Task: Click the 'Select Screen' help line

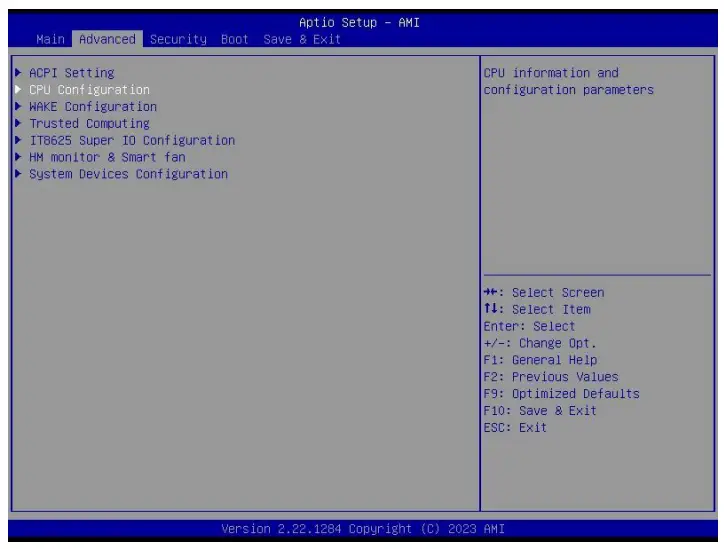Action: 544,293
